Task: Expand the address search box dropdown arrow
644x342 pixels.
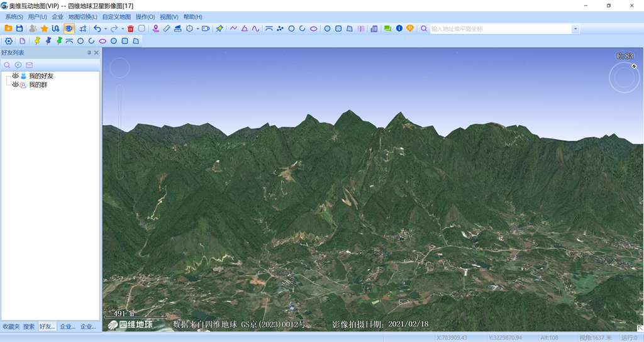Action: [x=575, y=29]
